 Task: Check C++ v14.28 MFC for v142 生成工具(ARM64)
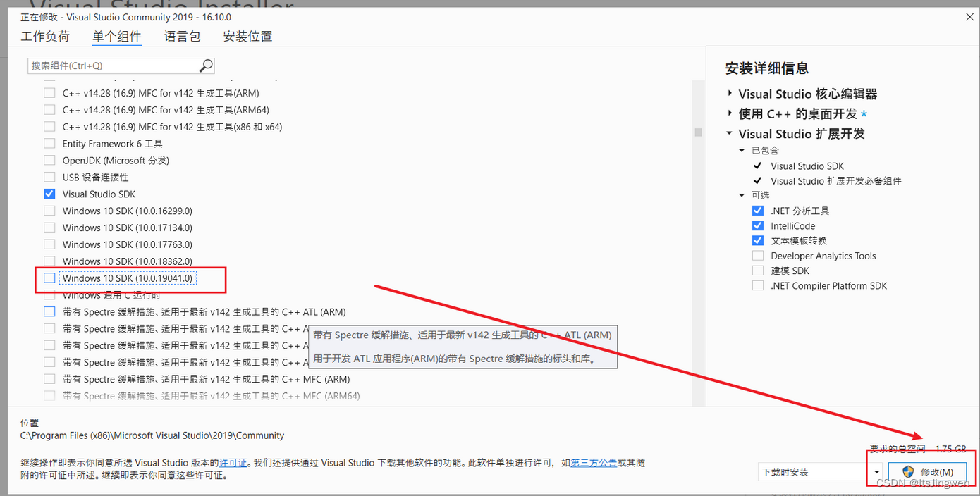pos(49,110)
